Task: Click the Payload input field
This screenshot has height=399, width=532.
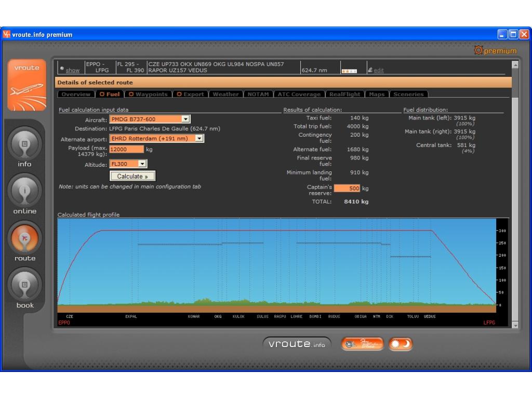Action: click(x=127, y=149)
